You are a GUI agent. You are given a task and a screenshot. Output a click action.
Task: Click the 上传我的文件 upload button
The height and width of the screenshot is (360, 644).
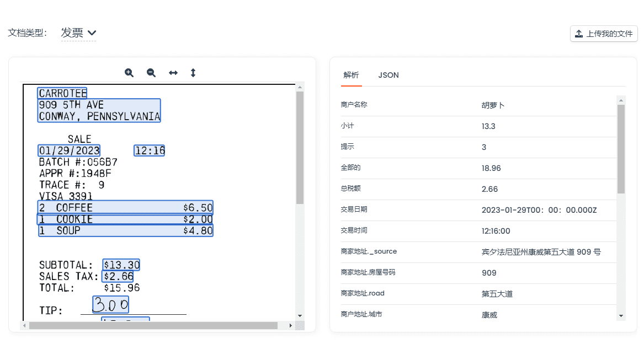(x=604, y=34)
